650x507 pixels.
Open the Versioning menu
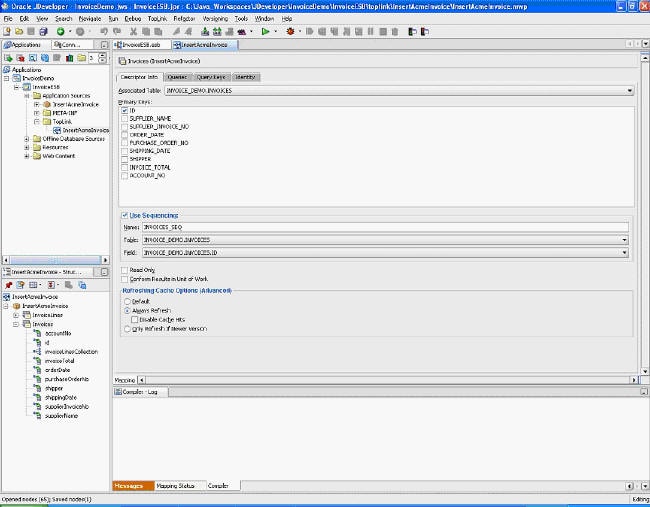point(215,19)
